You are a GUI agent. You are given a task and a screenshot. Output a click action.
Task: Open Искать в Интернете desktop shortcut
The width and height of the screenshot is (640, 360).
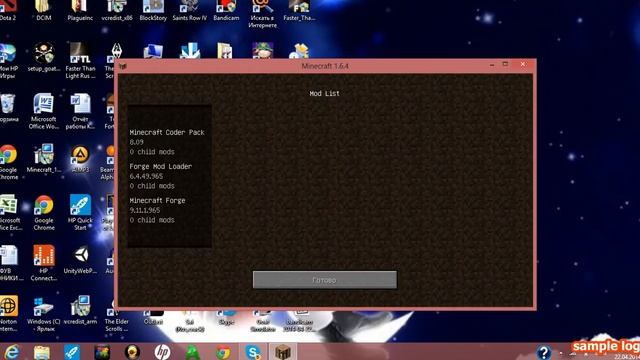click(262, 14)
